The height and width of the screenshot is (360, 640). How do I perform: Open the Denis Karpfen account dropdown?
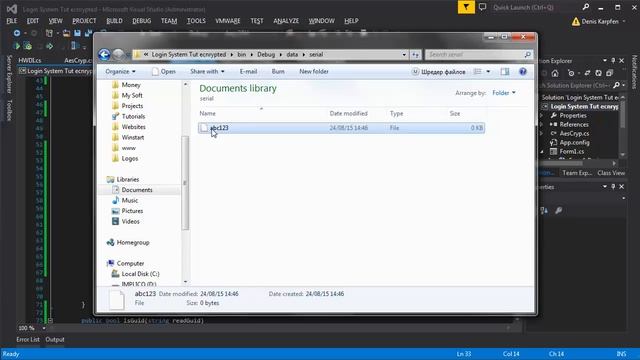tap(624, 21)
